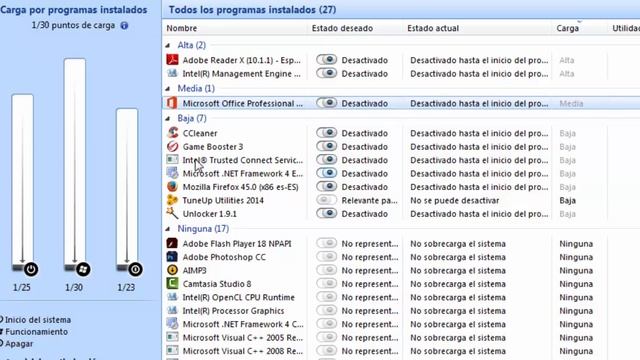Click the Windows icon under the 1/30 bar
The width and height of the screenshot is (640, 360).
(x=83, y=269)
